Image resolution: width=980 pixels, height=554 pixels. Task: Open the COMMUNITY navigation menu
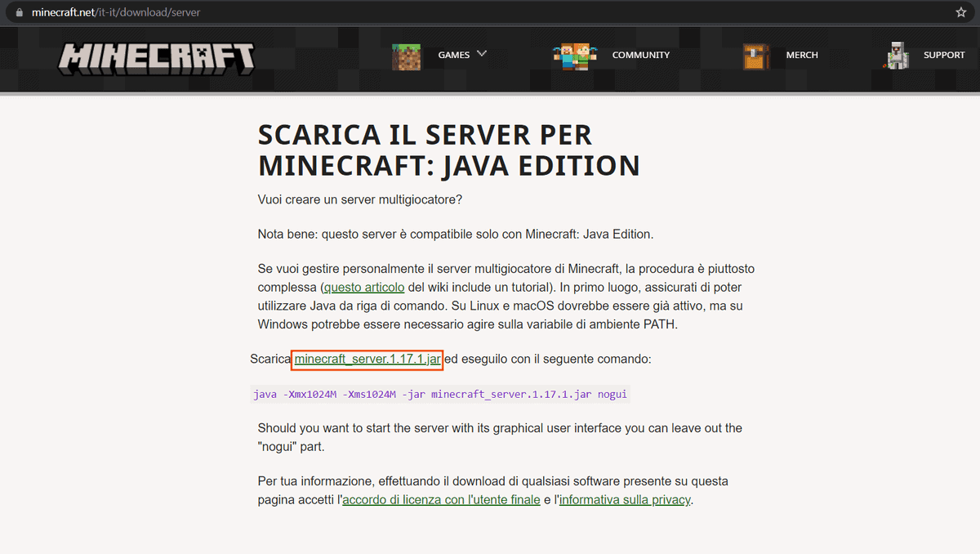coord(641,55)
